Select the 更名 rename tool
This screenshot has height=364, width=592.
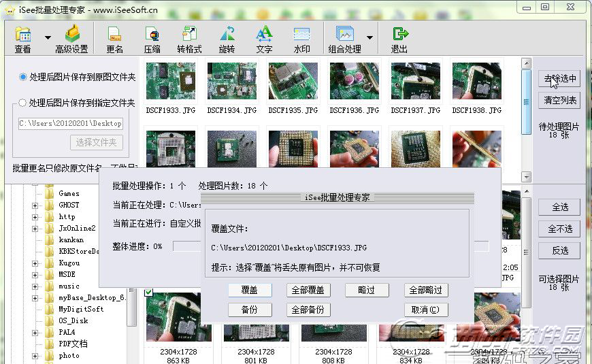pyautogui.click(x=114, y=39)
